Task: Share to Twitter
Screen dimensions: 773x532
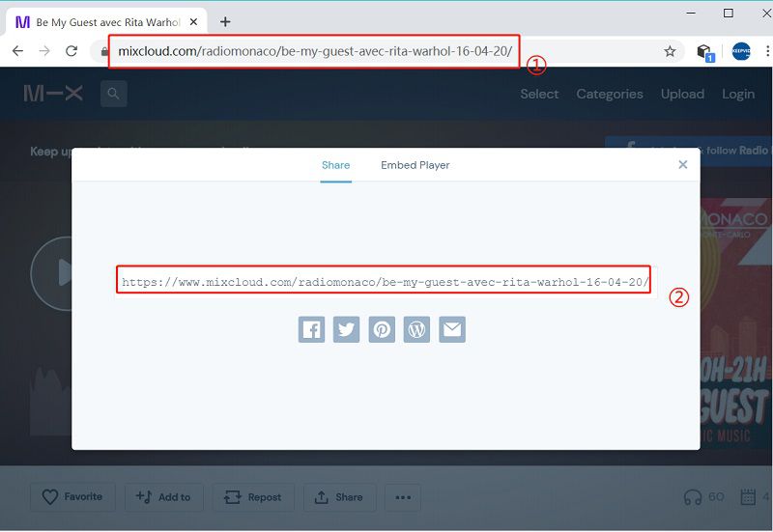Action: coord(347,329)
